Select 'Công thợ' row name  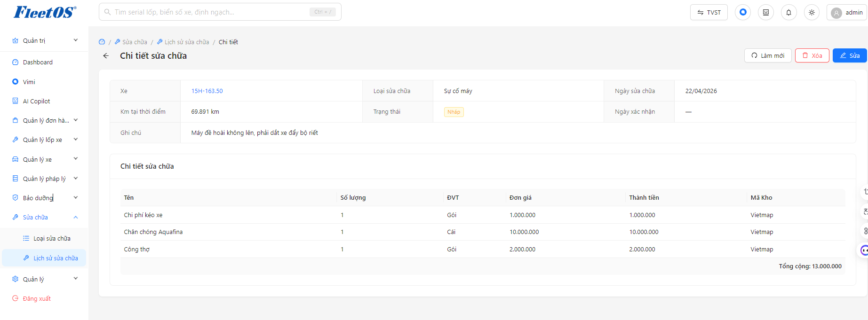pyautogui.click(x=137, y=250)
